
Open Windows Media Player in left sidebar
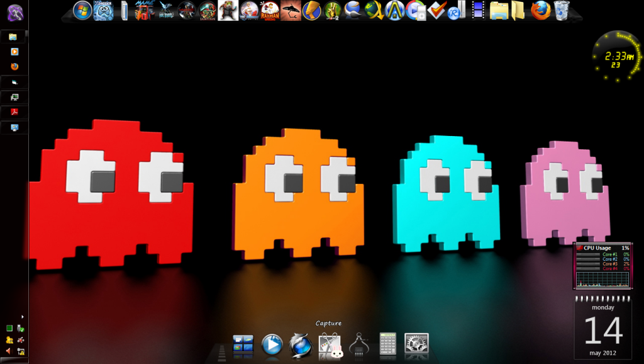point(14,52)
